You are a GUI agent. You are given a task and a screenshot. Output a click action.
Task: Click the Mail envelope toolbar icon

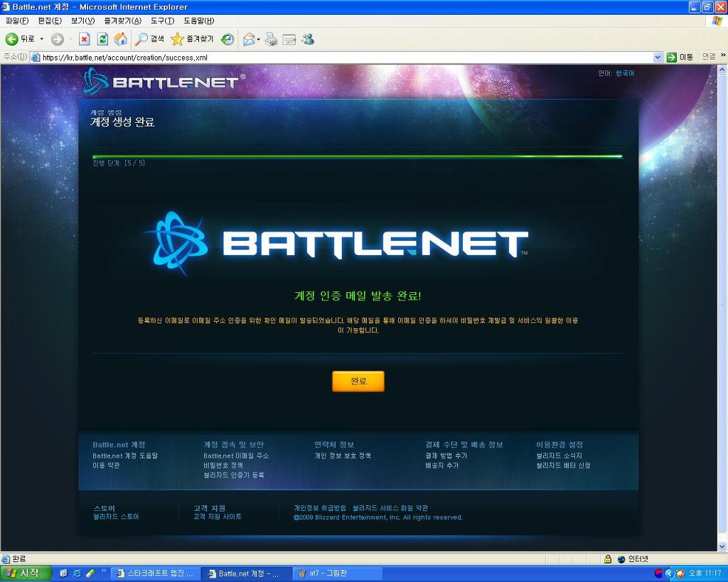click(x=250, y=40)
